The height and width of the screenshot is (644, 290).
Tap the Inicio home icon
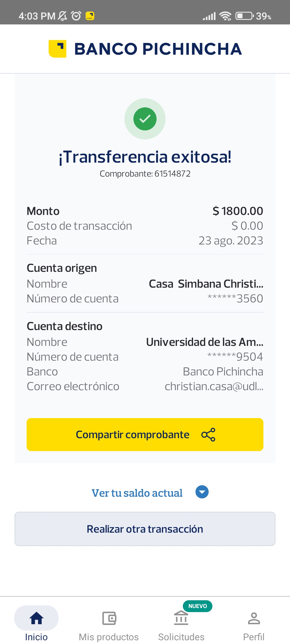[x=37, y=618]
